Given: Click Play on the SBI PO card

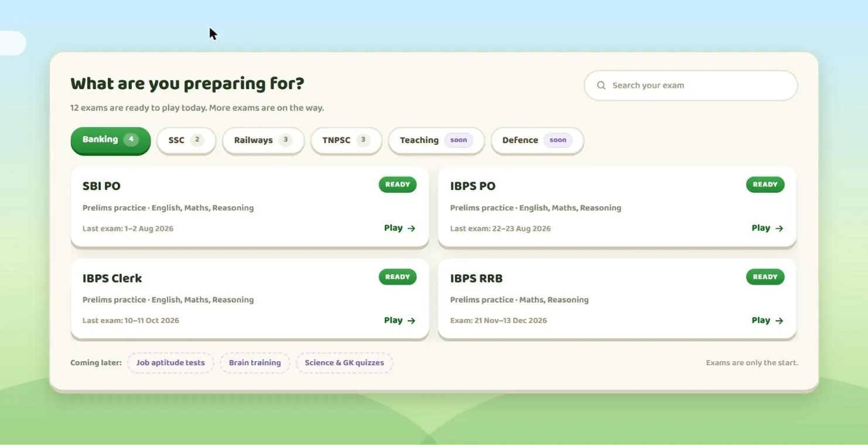Looking at the screenshot, I should click(400, 228).
